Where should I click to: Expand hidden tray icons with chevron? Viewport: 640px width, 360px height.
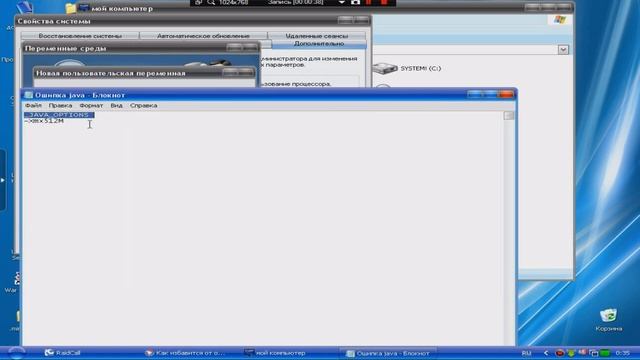pyautogui.click(x=546, y=353)
